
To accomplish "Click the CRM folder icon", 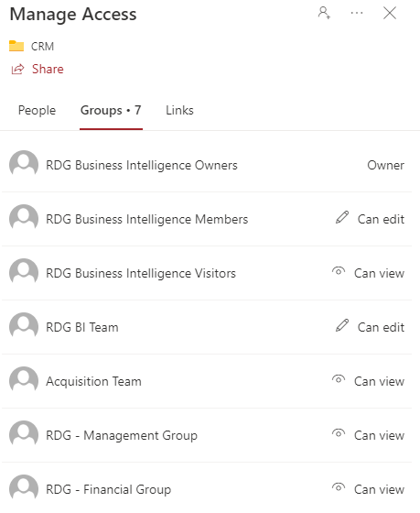I will 16,46.
